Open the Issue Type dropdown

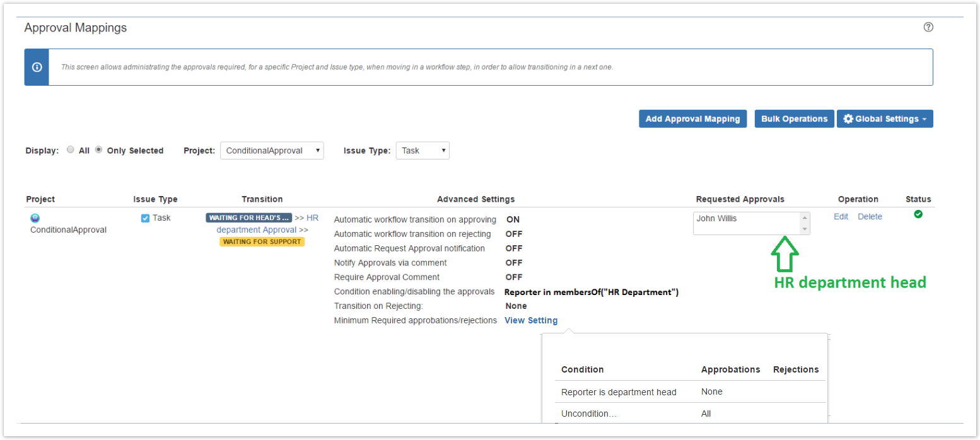tap(422, 151)
